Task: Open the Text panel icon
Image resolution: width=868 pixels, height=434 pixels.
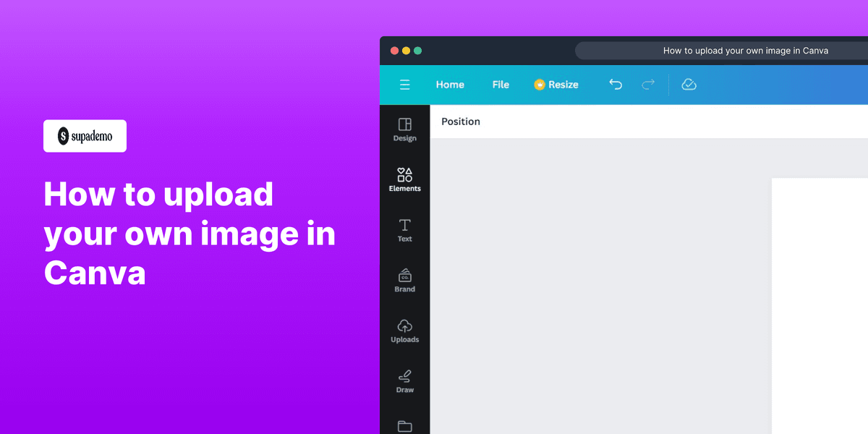Action: click(x=404, y=230)
